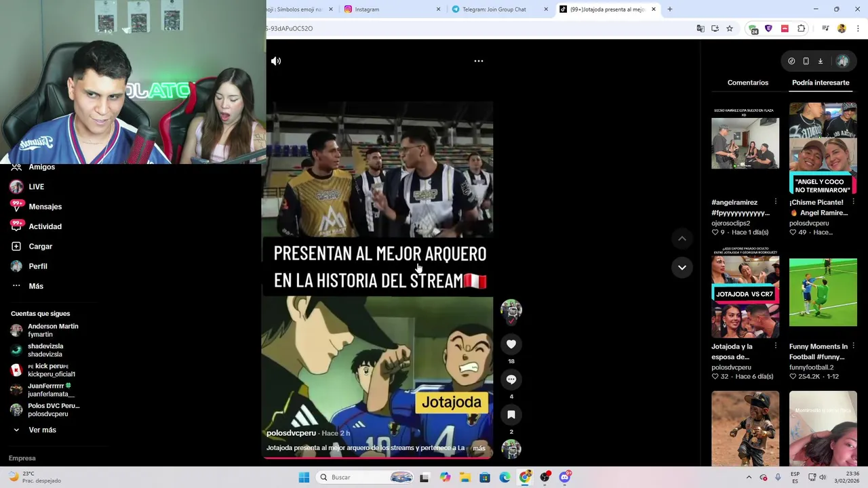Close the Instagram browser tab
868x488 pixels.
(438, 9)
